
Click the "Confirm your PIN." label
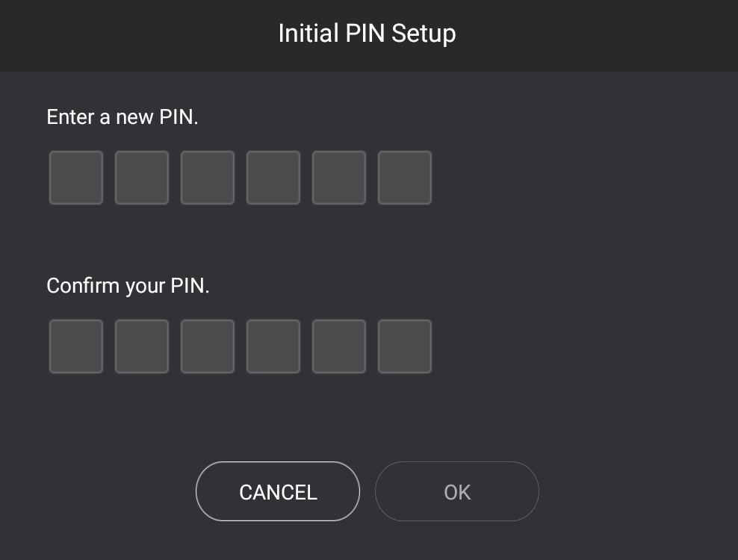pos(128,286)
